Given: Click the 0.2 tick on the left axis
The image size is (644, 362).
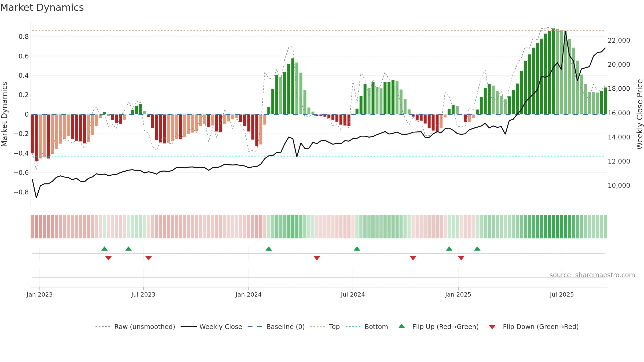Looking at the screenshot, I should pos(24,95).
